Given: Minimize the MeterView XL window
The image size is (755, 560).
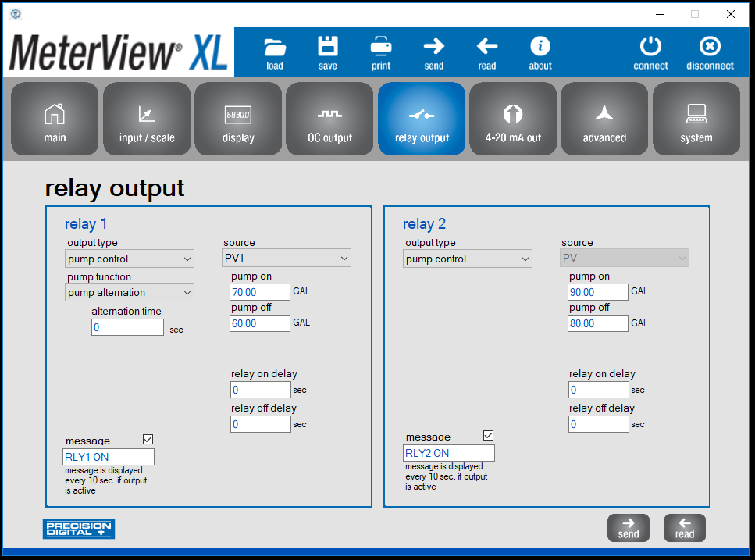Looking at the screenshot, I should coord(660,14).
